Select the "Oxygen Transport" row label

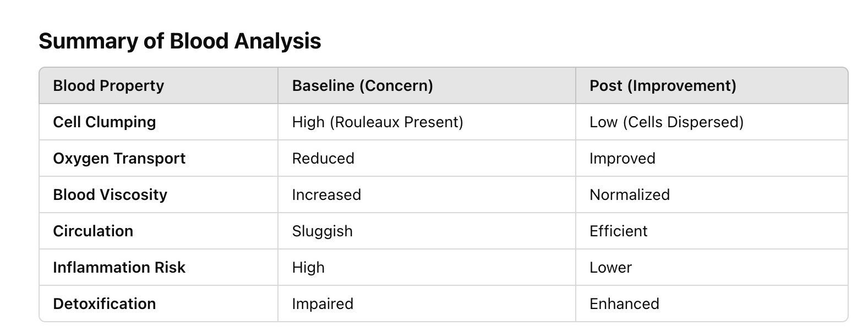coord(119,159)
